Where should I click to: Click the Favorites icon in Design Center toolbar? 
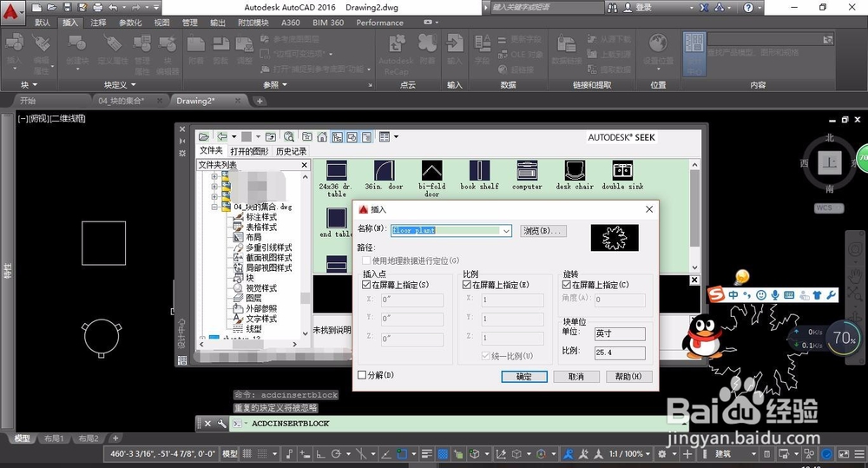[307, 137]
